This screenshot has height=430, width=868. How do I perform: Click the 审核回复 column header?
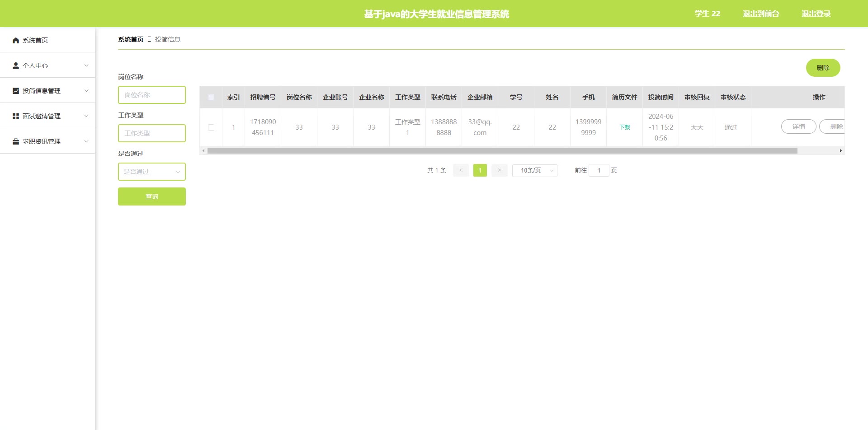(697, 97)
